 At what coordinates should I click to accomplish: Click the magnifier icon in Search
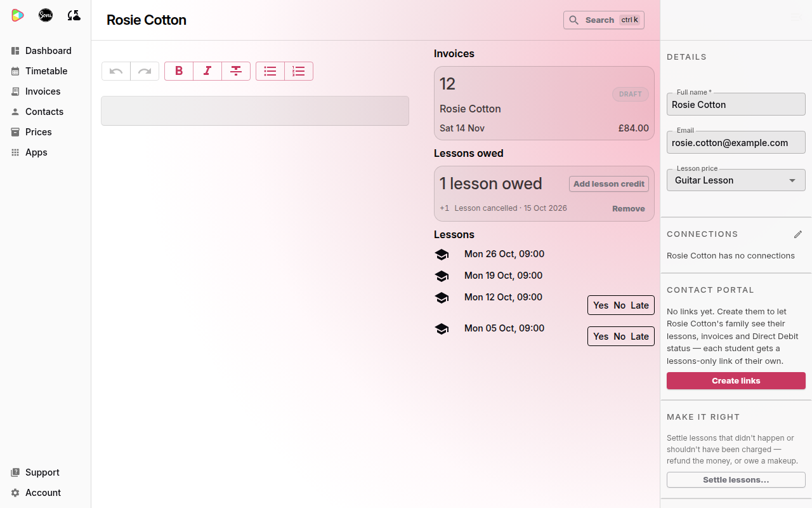tap(574, 20)
